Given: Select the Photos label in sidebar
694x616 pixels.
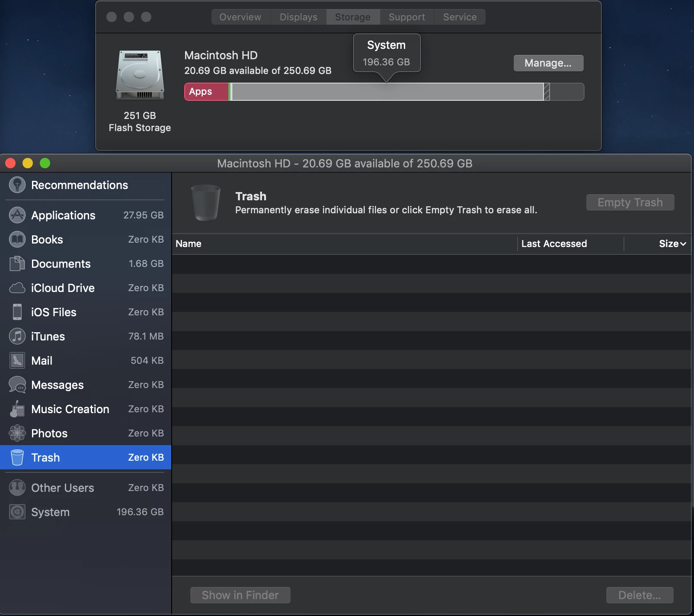Looking at the screenshot, I should coord(49,433).
